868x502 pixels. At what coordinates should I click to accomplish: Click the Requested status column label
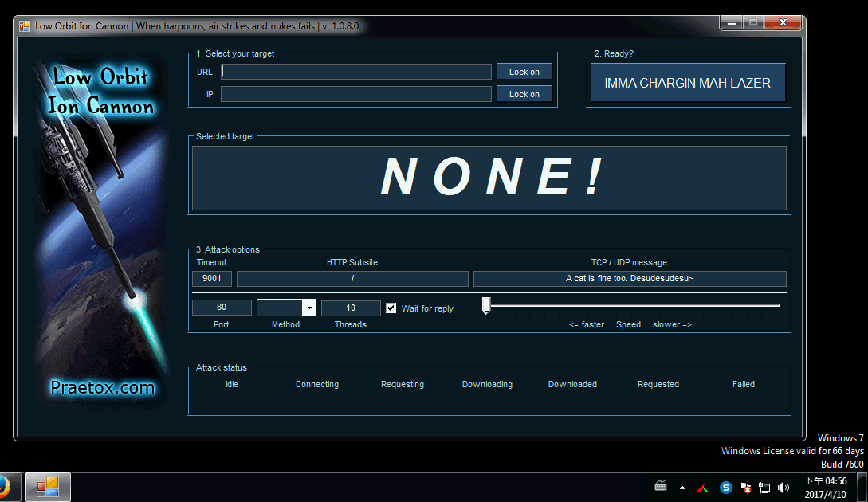[x=658, y=384]
